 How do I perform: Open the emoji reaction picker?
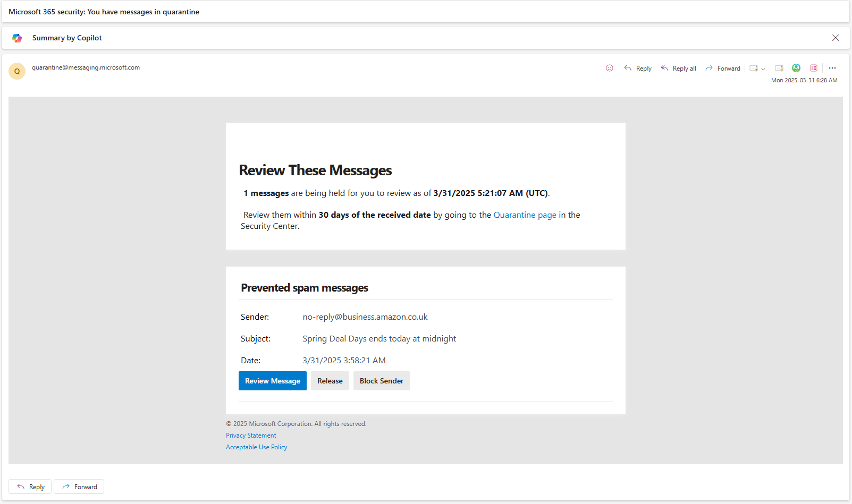pos(610,68)
